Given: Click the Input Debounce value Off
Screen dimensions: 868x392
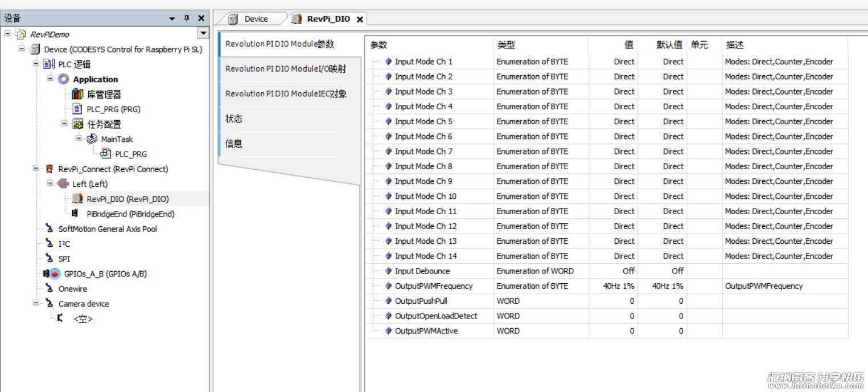Looking at the screenshot, I should click(x=613, y=271).
